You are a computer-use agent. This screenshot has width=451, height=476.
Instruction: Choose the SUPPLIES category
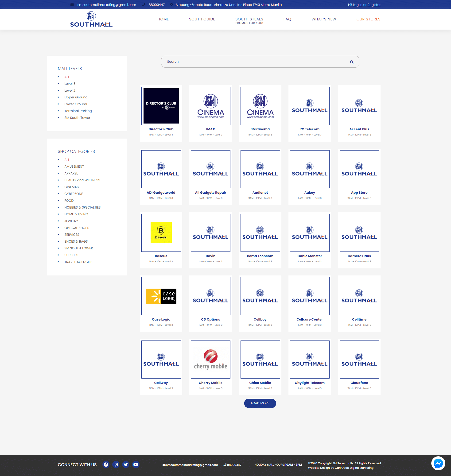click(x=71, y=255)
